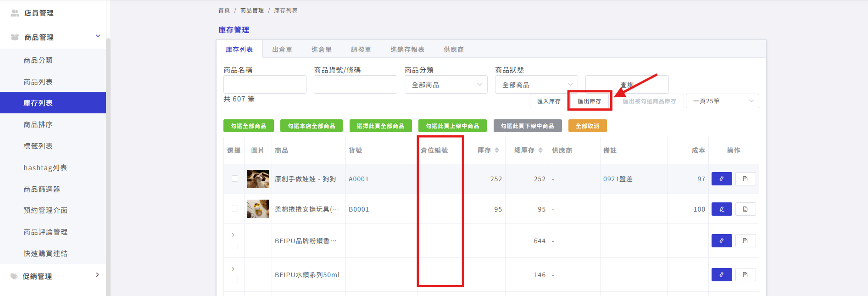This screenshot has width=868, height=296.
Task: Collapse the 商品管理 sidebar menu chevron
Action: click(98, 36)
